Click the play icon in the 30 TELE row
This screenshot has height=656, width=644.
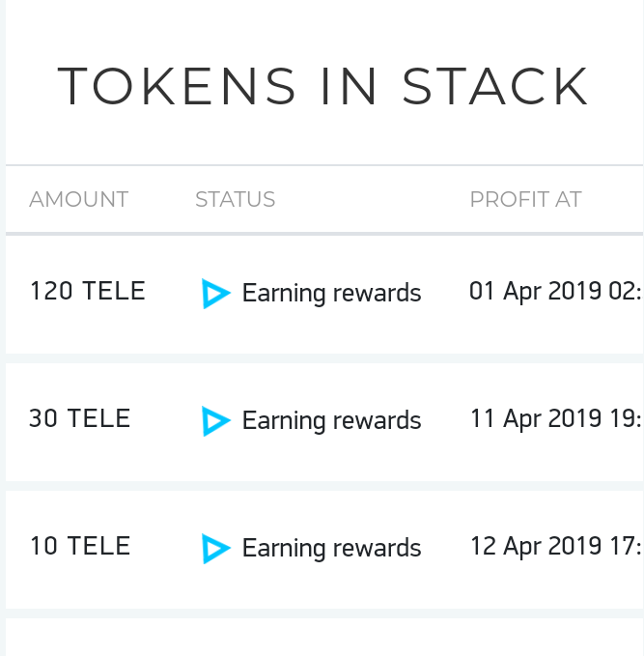215,421
